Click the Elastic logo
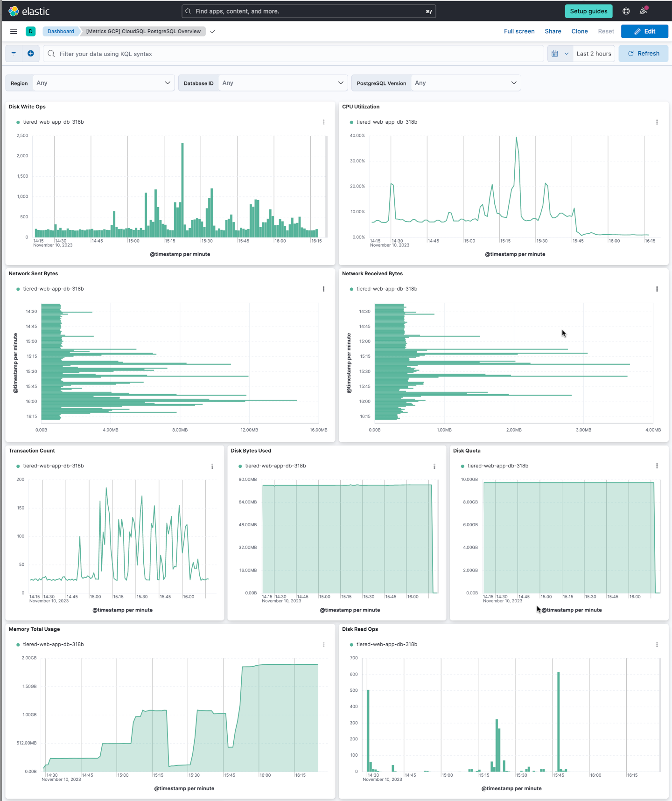The width and height of the screenshot is (672, 801). [29, 11]
